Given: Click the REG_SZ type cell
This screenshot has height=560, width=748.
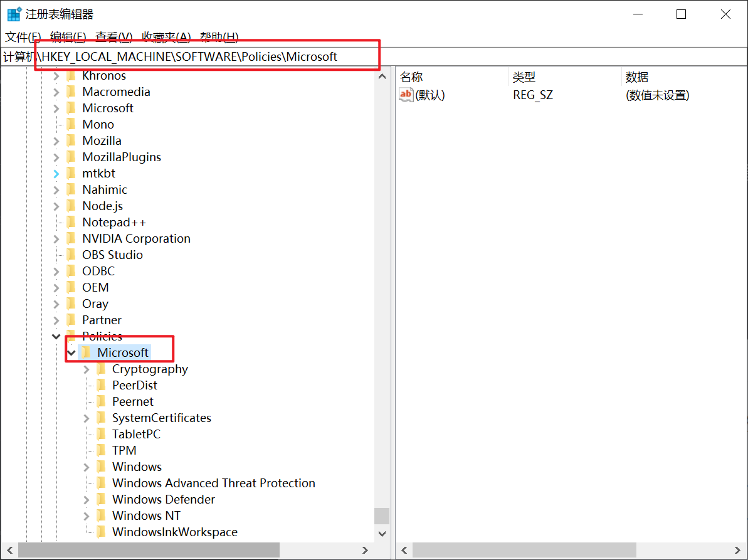Looking at the screenshot, I should [x=533, y=95].
